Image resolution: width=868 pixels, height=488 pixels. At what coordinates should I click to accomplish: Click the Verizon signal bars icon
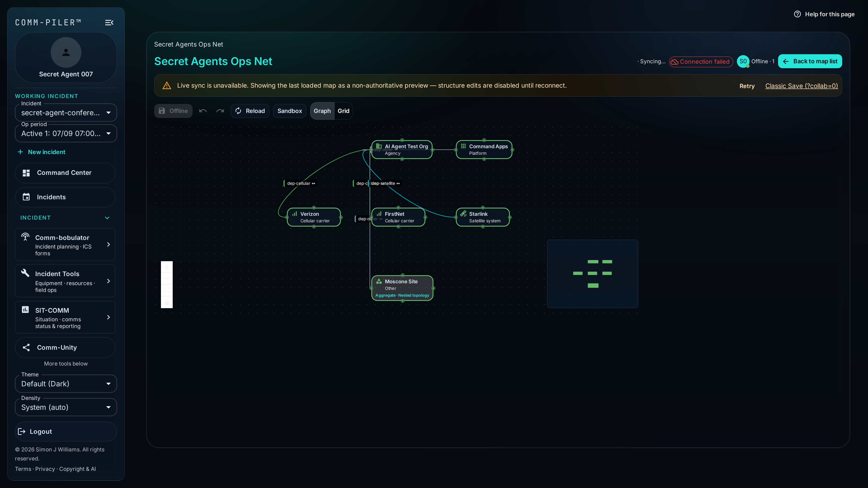[295, 213]
